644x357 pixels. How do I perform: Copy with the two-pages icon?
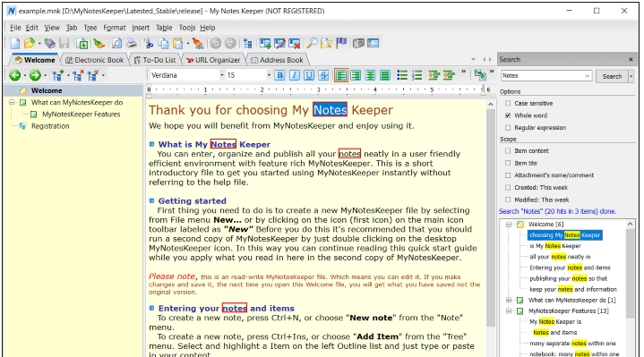164,43
